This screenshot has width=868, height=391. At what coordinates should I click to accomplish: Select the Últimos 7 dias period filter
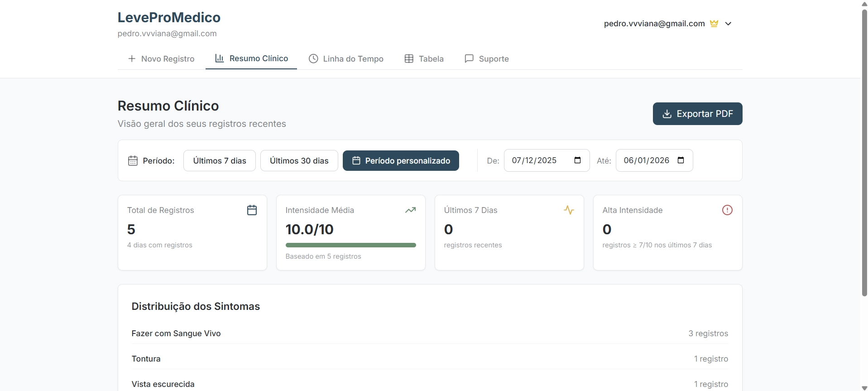click(220, 161)
